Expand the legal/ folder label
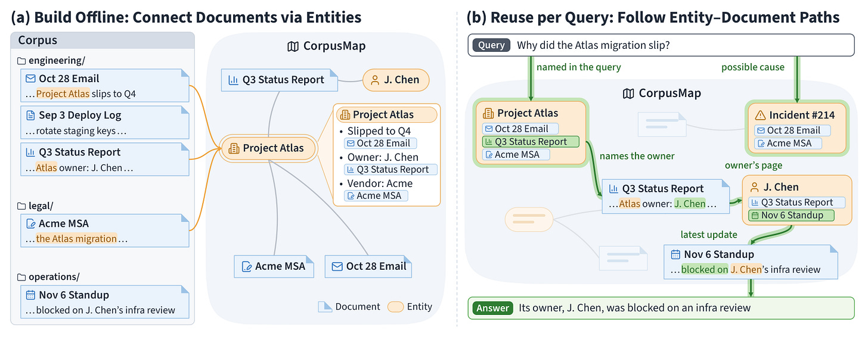Viewport: 868px width, 337px height. pos(41,205)
